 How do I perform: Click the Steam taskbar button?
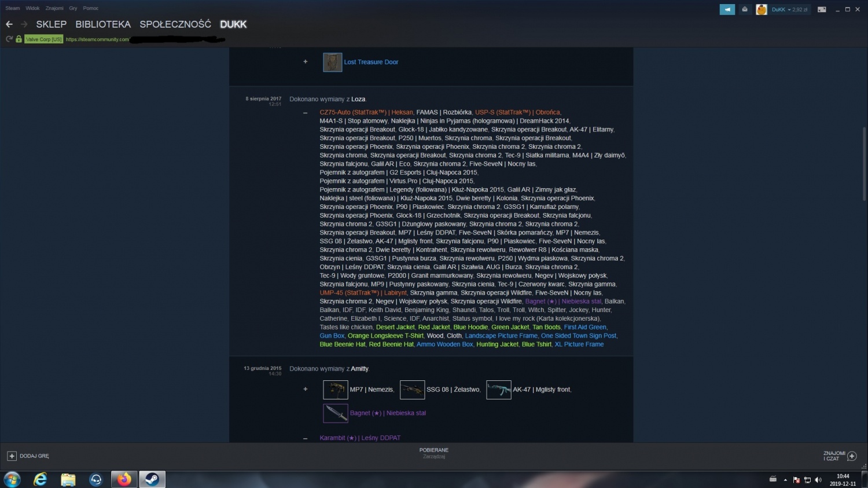152,479
